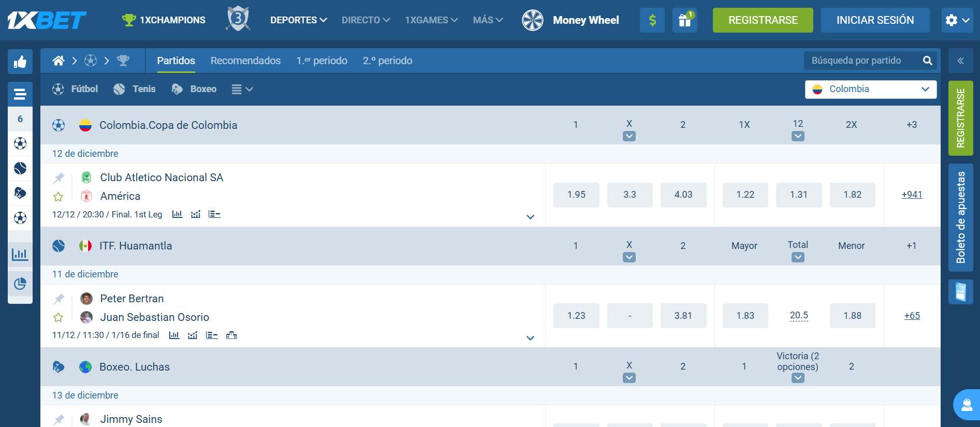Open the Boleto de apuestas side panel
Screen dimensions: 980x427
tap(961, 217)
